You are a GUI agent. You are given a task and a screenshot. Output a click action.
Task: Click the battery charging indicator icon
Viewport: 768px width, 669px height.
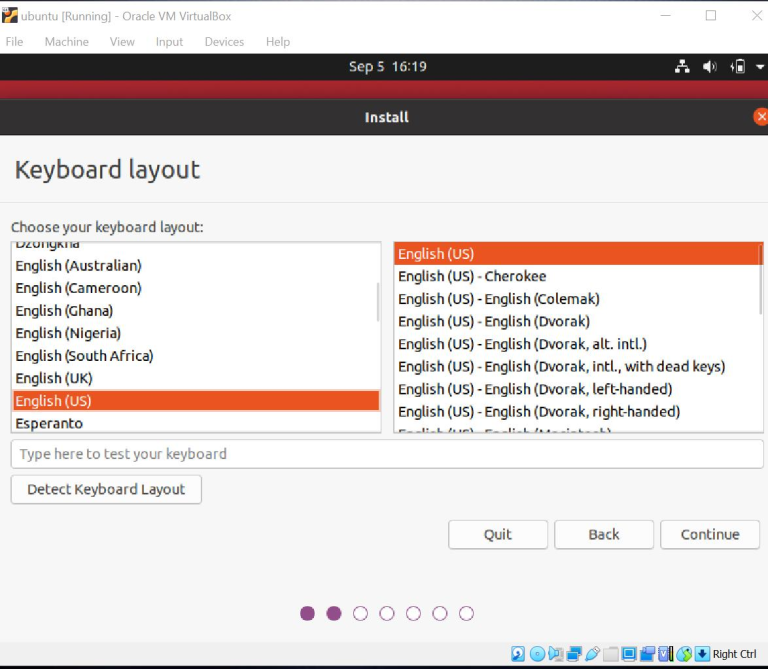738,67
